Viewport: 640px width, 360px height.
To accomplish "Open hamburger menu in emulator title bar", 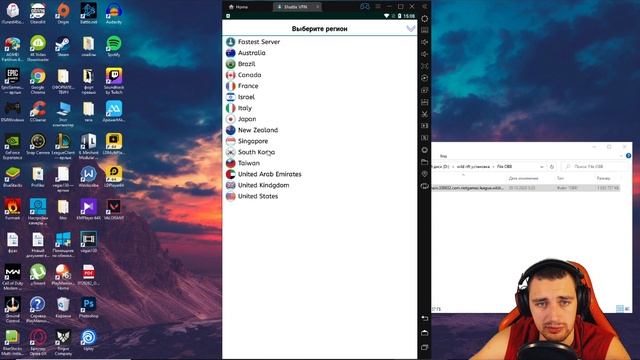I will pos(378,7).
